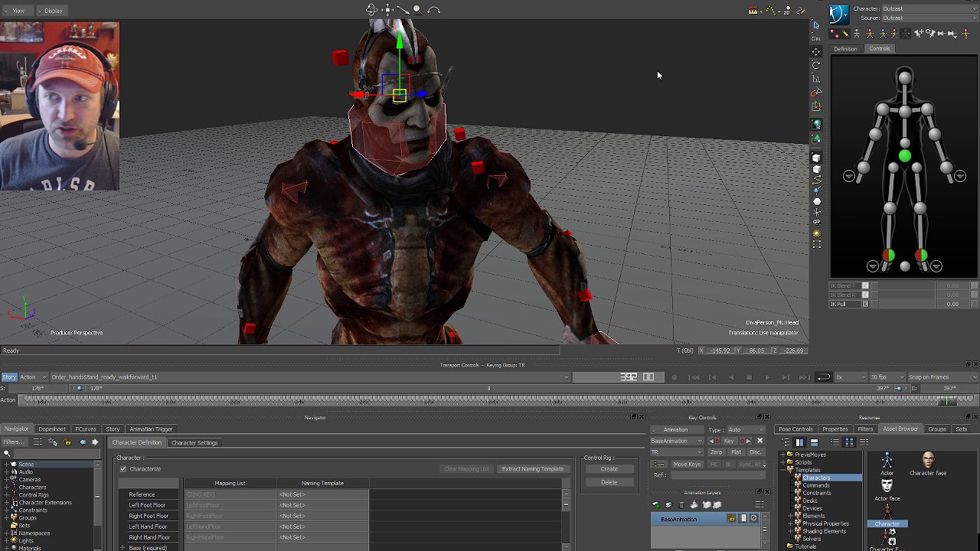Click the Key button in Key Controls
980x551 pixels.
pyautogui.click(x=729, y=441)
